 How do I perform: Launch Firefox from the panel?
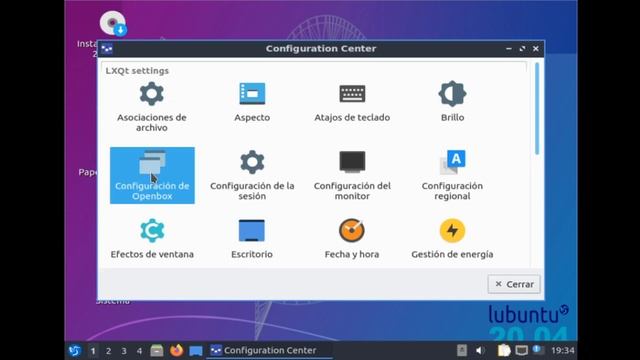pyautogui.click(x=176, y=350)
